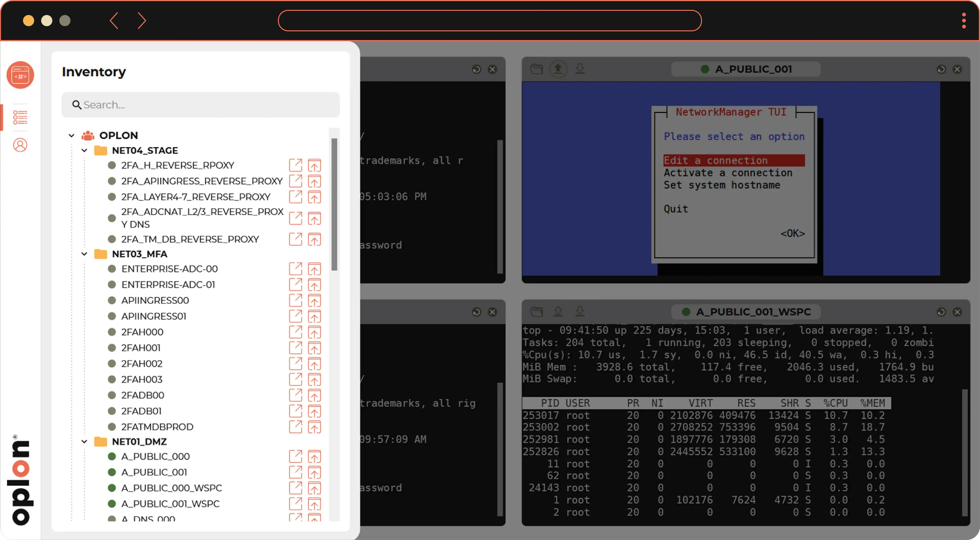This screenshot has height=540, width=980.
Task: Collapse the NET04_STAGE folder
Action: coord(84,151)
